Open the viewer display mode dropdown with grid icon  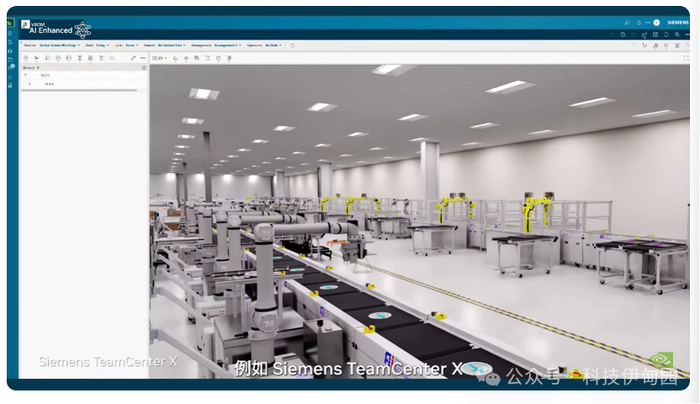(x=159, y=58)
